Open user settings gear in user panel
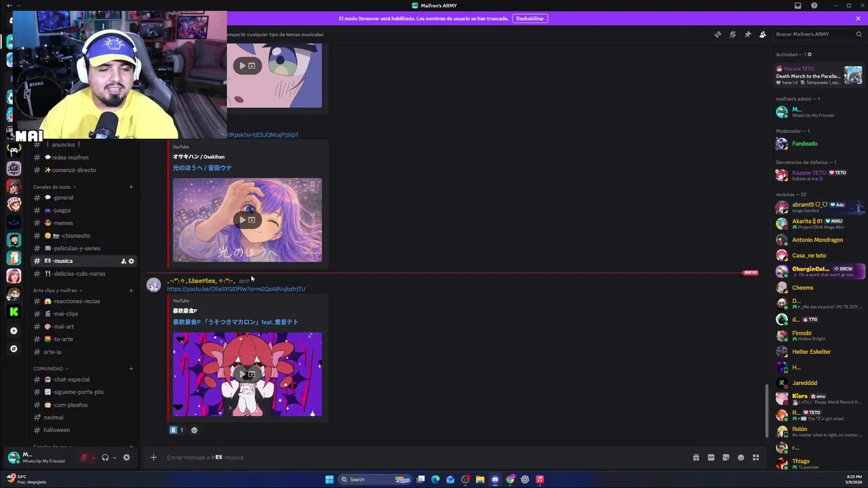The height and width of the screenshot is (488, 868). click(126, 457)
